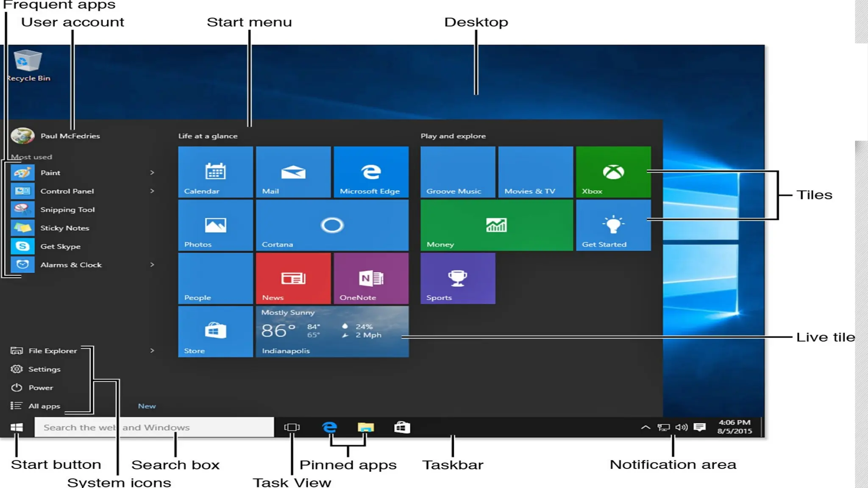The width and height of the screenshot is (868, 488).
Task: Open the Store tile
Action: 215,332
